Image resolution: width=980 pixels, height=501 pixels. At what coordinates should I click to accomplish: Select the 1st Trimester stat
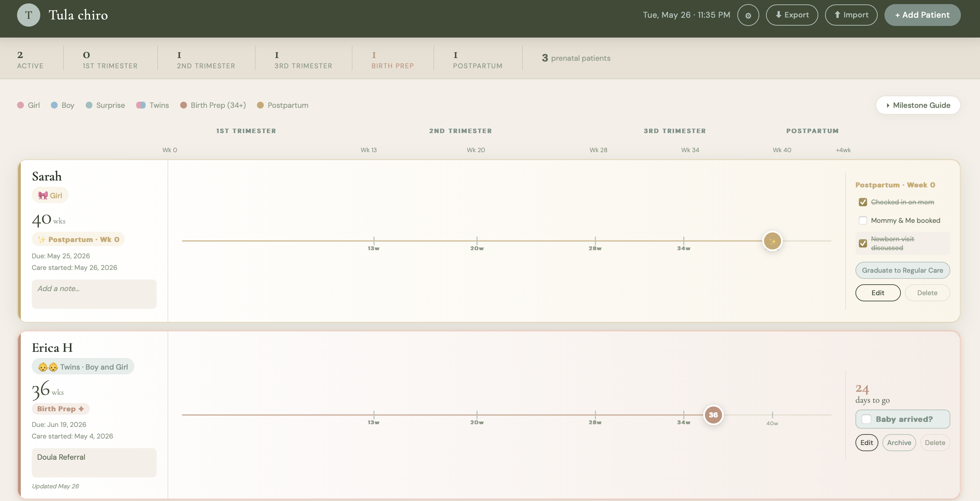110,60
